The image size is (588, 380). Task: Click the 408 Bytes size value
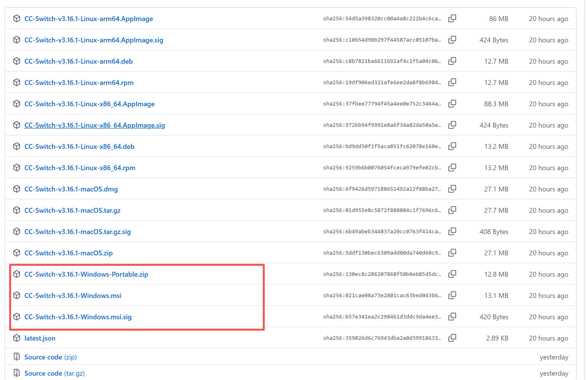pos(494,232)
